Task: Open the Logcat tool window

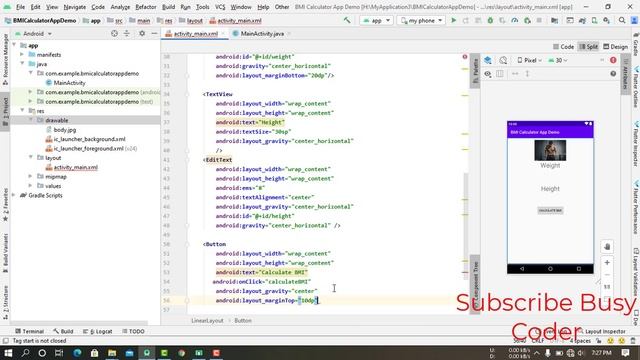Action: click(98, 331)
